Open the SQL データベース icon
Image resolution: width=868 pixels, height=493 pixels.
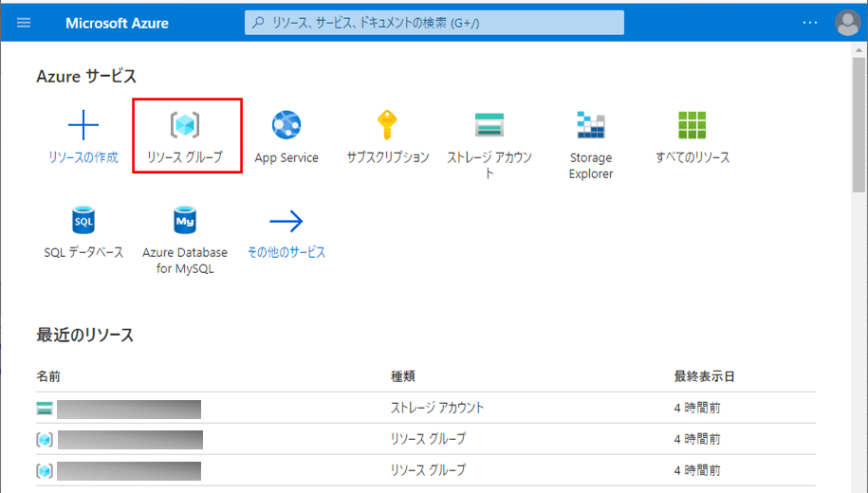(83, 221)
